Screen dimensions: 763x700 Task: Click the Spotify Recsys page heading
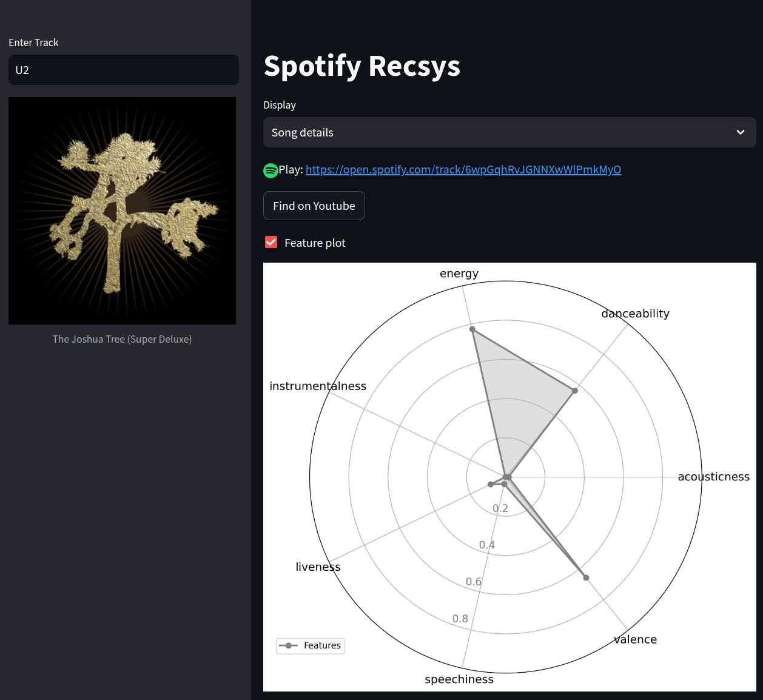click(362, 66)
